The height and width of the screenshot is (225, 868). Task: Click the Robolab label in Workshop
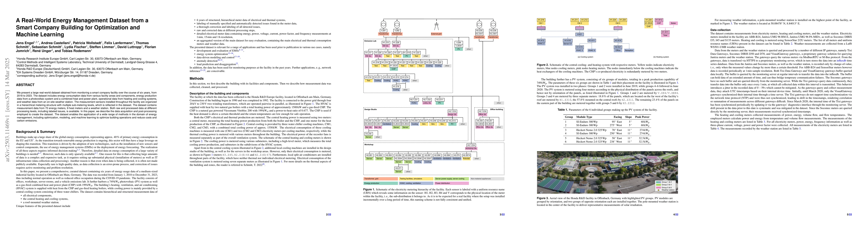466,159
